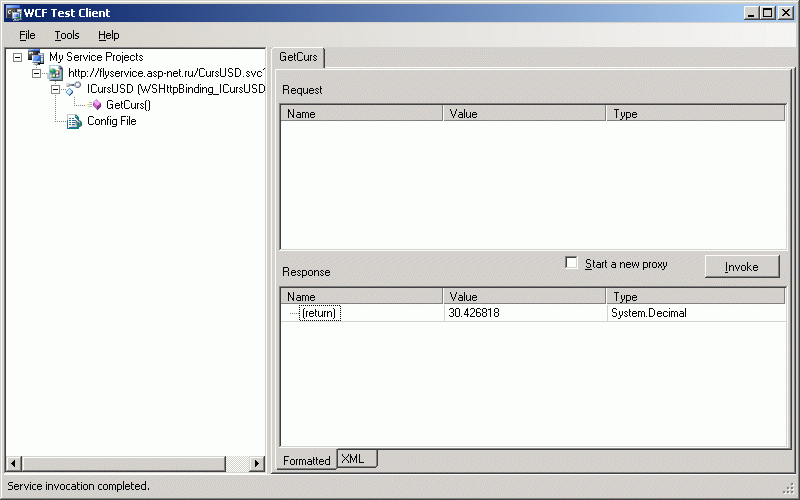Maximize the WCF Test Client window
Screen dimensions: 800x500
click(767, 13)
